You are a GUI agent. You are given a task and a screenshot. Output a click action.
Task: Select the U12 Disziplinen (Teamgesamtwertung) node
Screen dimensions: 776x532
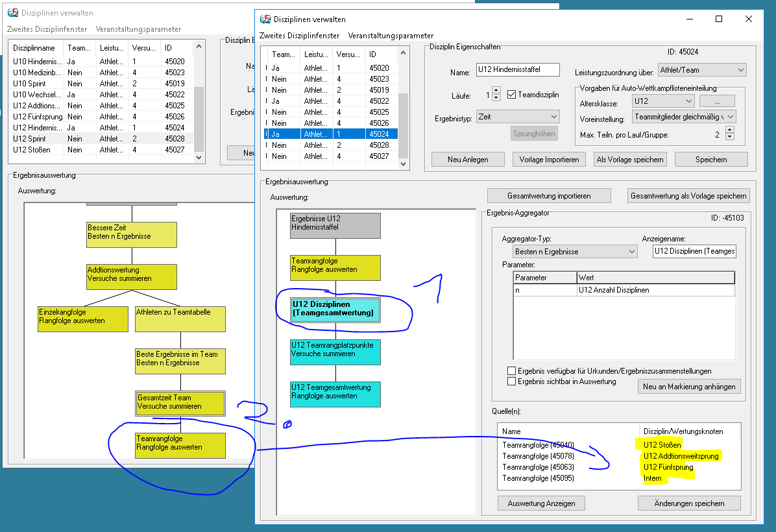[335, 310]
